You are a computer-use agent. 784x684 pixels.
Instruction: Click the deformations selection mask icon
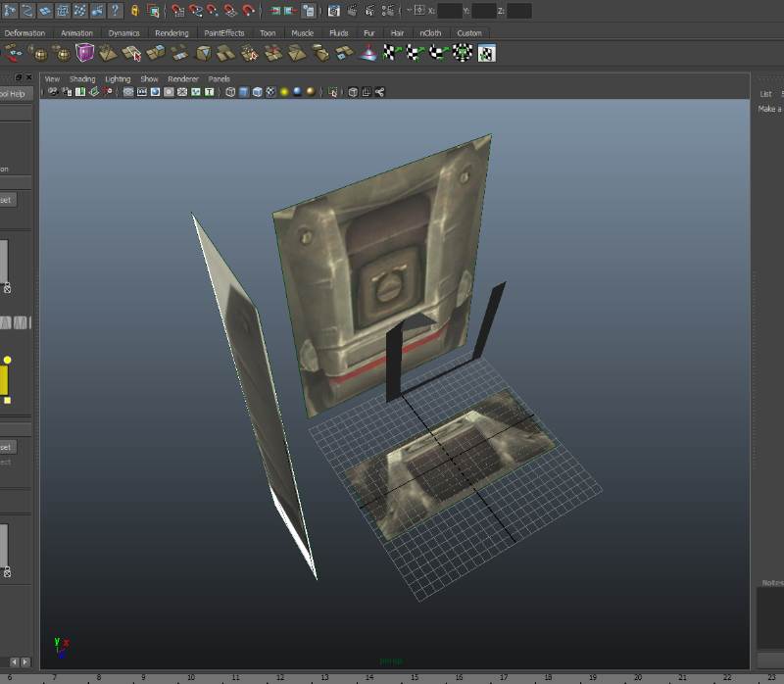pyautogui.click(x=62, y=11)
